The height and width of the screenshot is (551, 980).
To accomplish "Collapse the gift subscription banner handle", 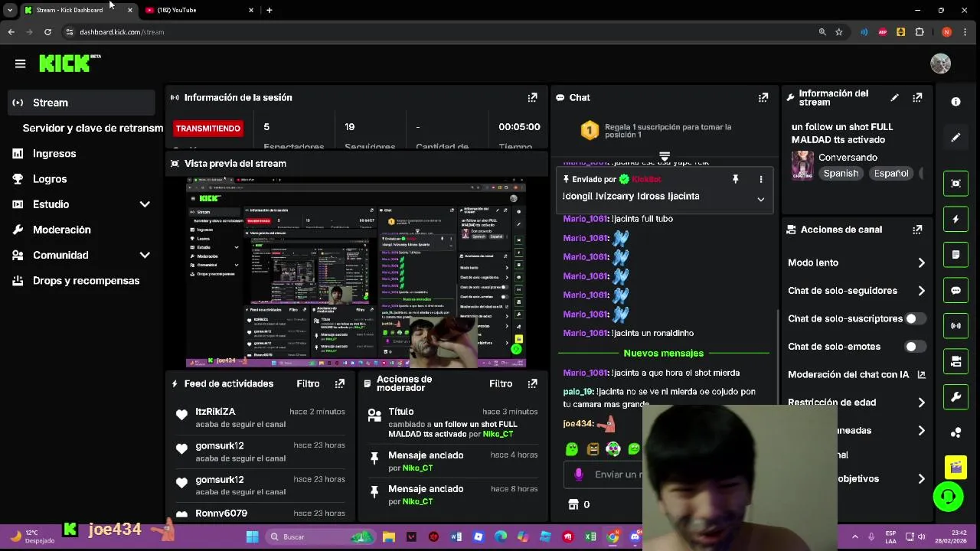I will tap(664, 155).
